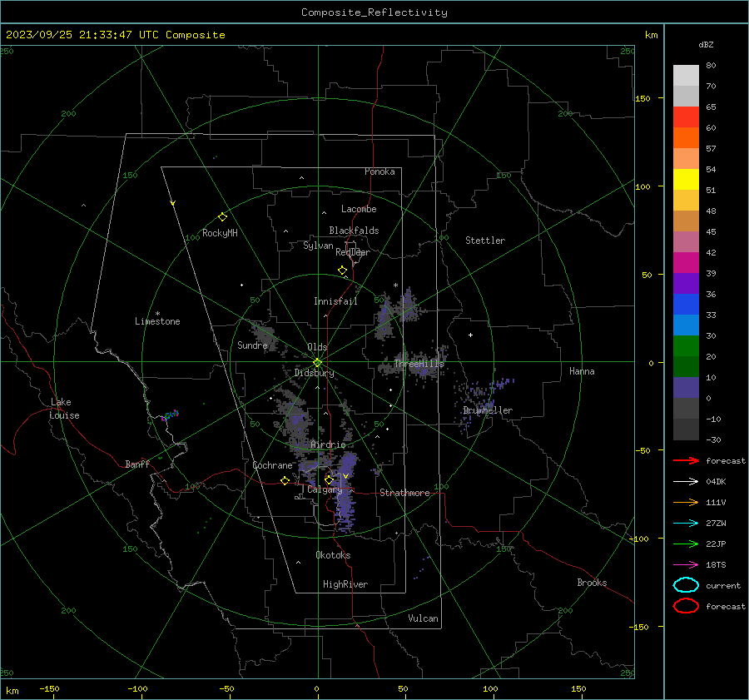Click the magenta 18TS arrow legend icon
Image resolution: width=749 pixels, height=700 pixels.
point(686,565)
